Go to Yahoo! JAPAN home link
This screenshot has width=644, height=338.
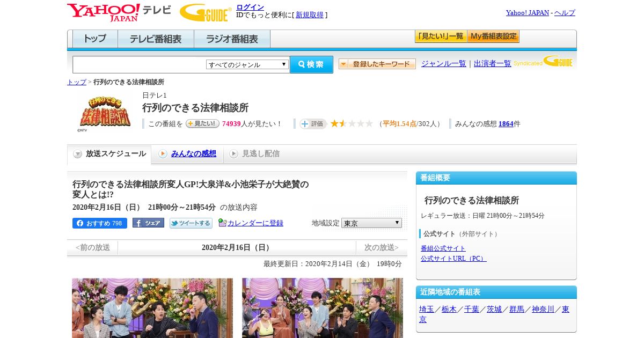coord(528,12)
